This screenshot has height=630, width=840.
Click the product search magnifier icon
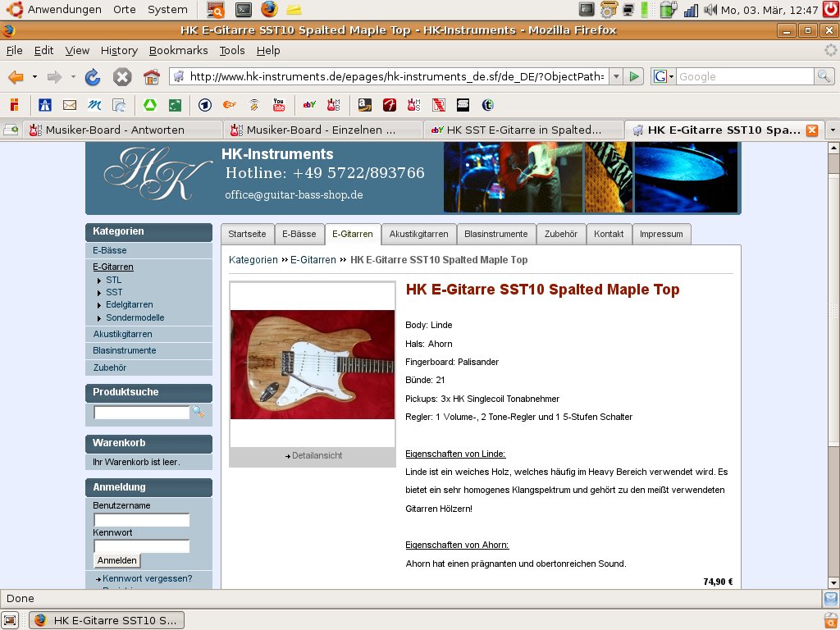point(199,412)
